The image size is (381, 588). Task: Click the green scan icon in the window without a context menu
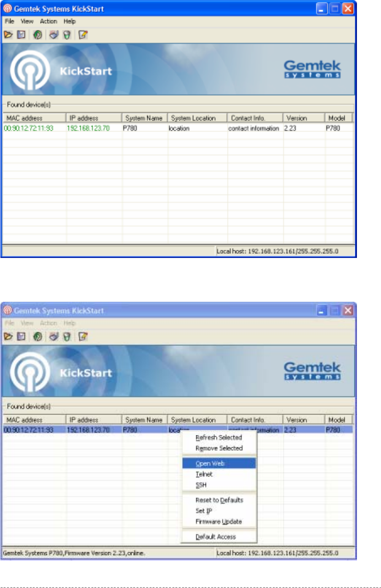click(x=38, y=35)
